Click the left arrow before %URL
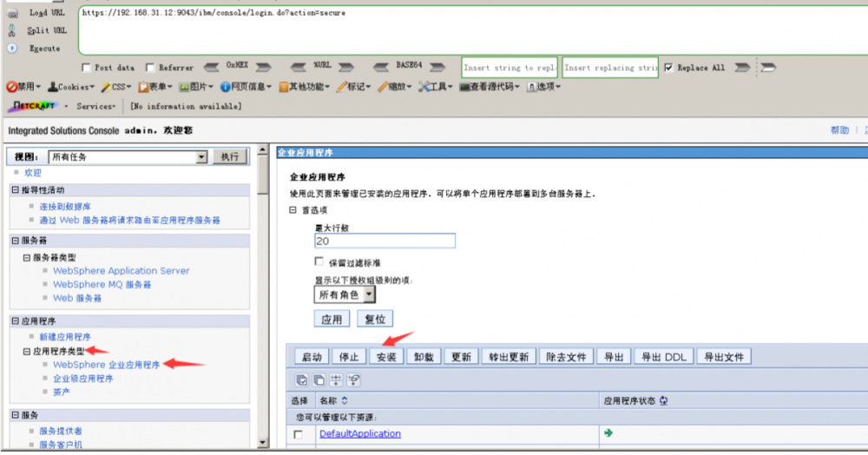 [299, 67]
